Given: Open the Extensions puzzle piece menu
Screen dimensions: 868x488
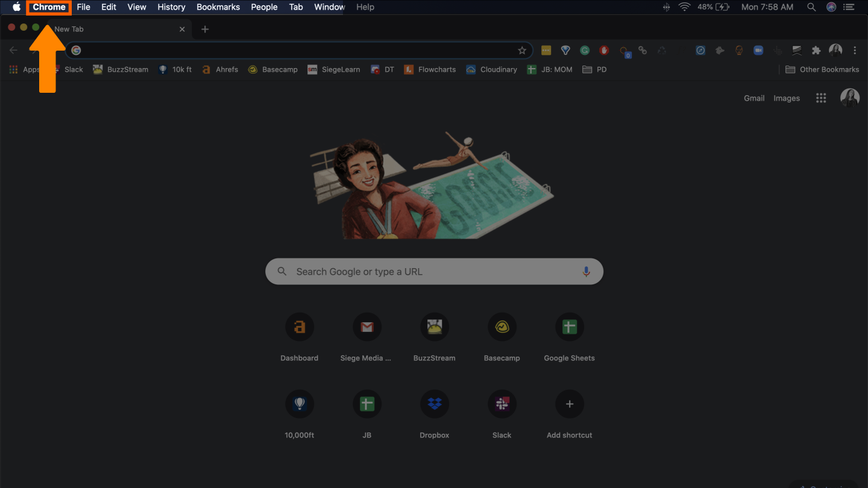Looking at the screenshot, I should tap(816, 51).
